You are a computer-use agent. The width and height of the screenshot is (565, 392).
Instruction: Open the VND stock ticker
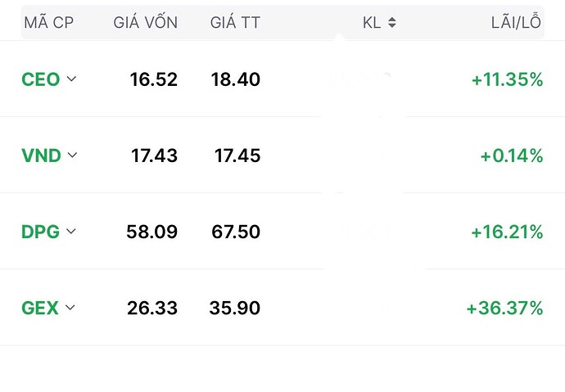point(41,155)
